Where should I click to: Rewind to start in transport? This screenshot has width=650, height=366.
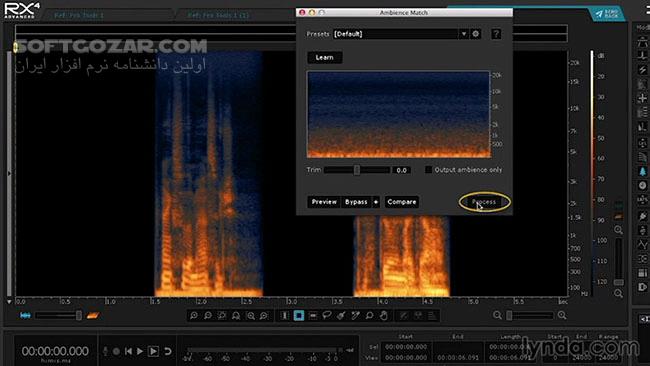coord(129,351)
